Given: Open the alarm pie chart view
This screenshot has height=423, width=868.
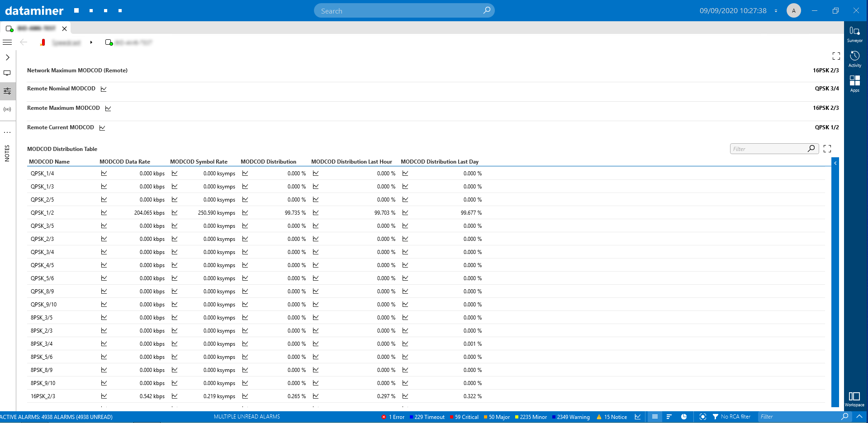Looking at the screenshot, I should click(684, 417).
